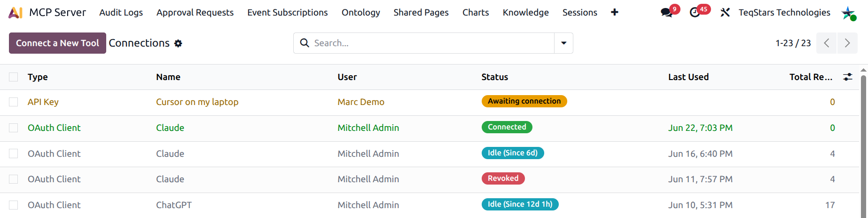Click the Jun 22, 7:03 PM cell
This screenshot has height=218, width=868.
point(700,128)
